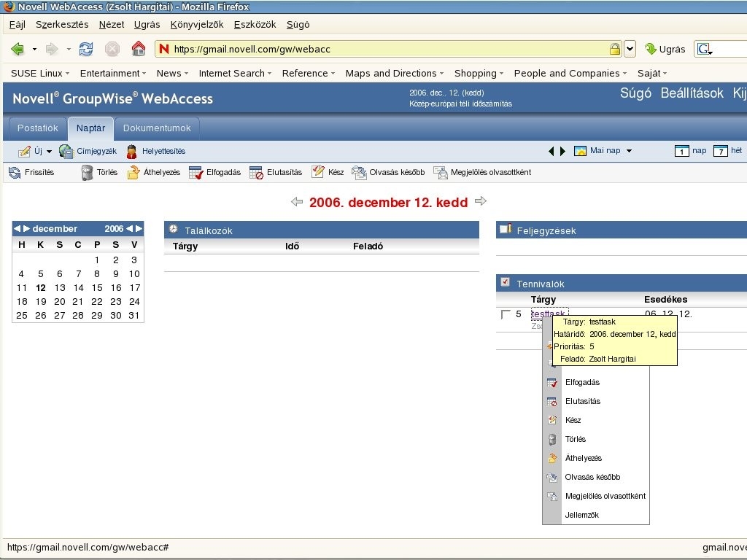Click the Megjelölés olvasottként toolbar icon
This screenshot has height=560, width=747.
point(441,172)
